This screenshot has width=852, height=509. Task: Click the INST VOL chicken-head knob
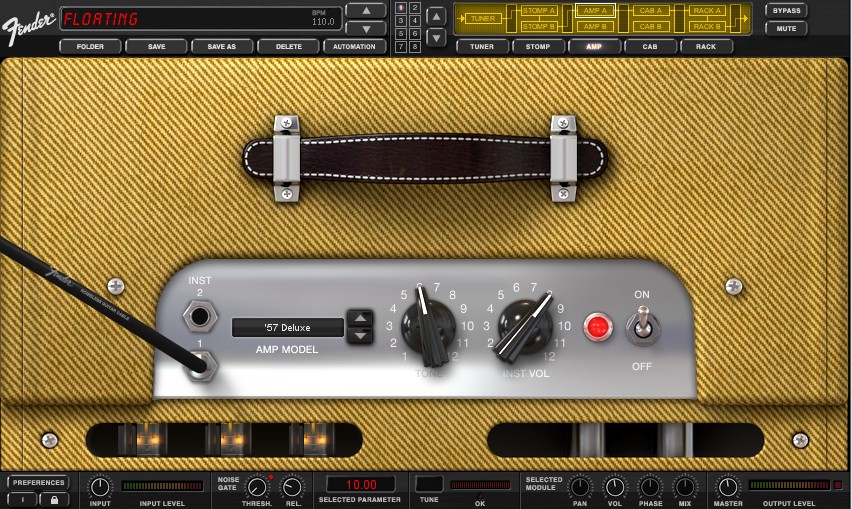(525, 326)
